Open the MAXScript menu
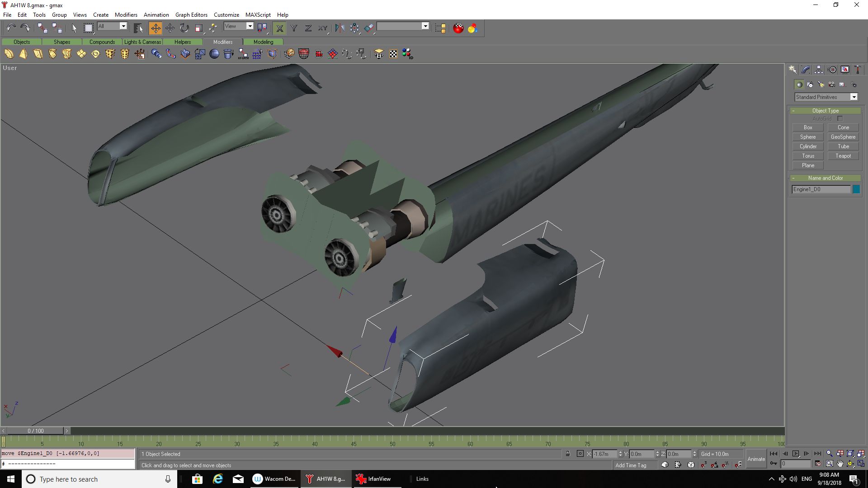Viewport: 868px width, 488px height. click(258, 14)
